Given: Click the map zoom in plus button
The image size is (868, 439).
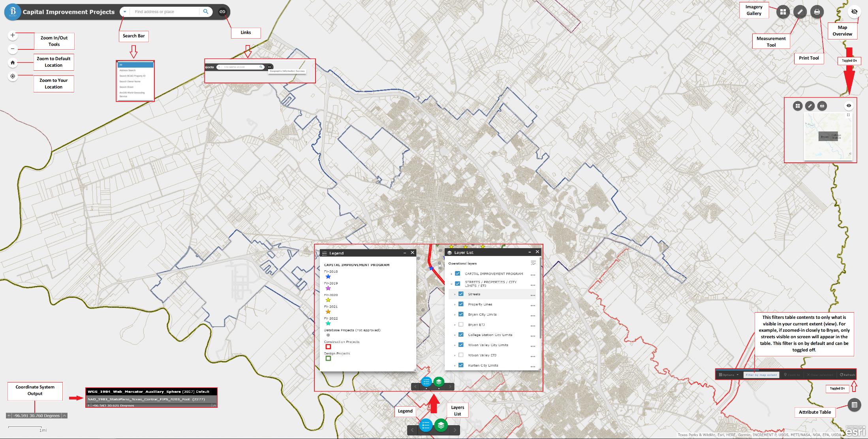Looking at the screenshot, I should 13,35.
